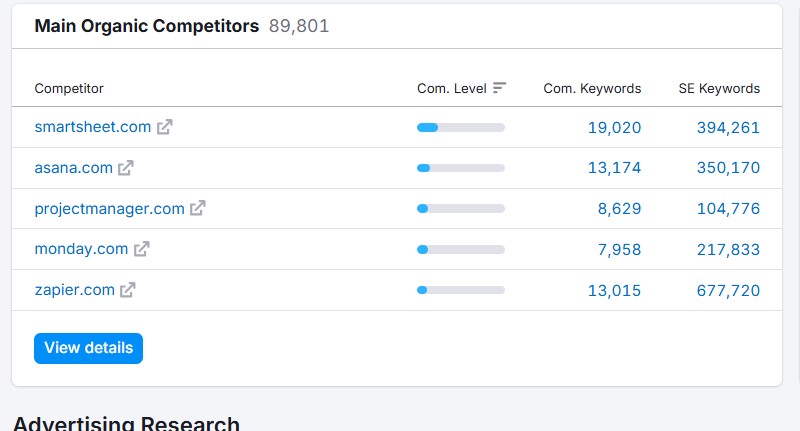Open asana.com external link icon
The width and height of the screenshot is (800, 431).
coord(126,168)
